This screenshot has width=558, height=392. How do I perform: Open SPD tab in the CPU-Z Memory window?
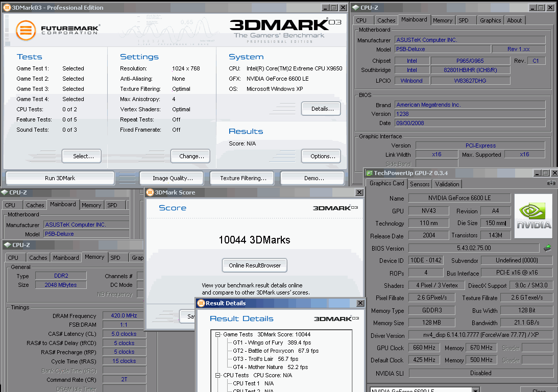(115, 258)
